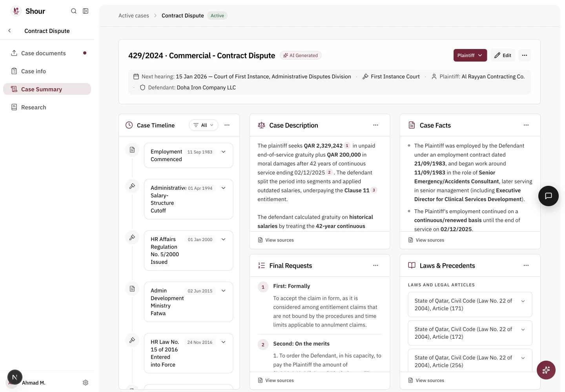Click the Edit button
Image resolution: width=565 pixels, height=392 pixels.
point(503,55)
